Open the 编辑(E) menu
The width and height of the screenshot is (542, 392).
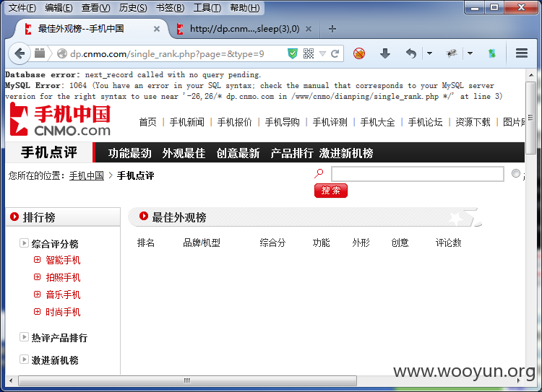(59, 8)
